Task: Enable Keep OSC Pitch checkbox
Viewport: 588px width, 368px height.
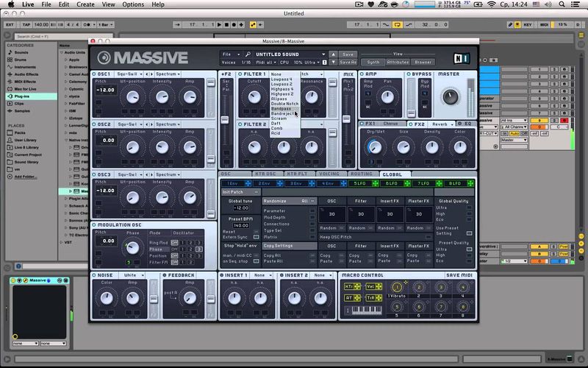Action: click(x=429, y=237)
